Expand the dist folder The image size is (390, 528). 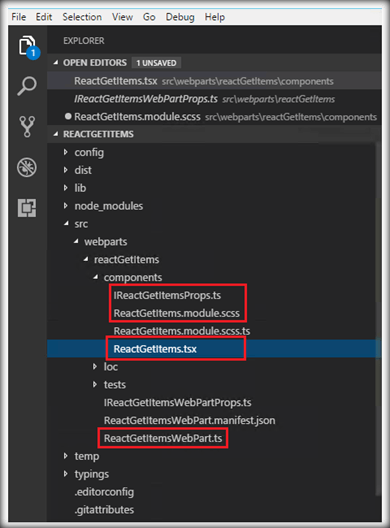click(66, 170)
